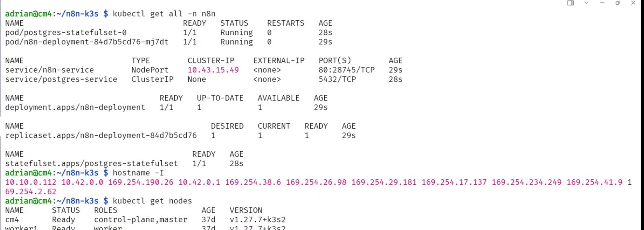Close the terminal window
This screenshot has width=644, height=230.
[x=633, y=3]
